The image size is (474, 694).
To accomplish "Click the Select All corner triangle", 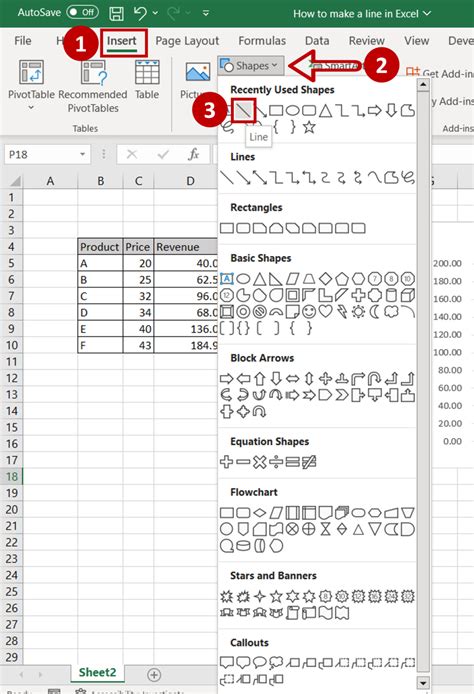I will [15, 181].
